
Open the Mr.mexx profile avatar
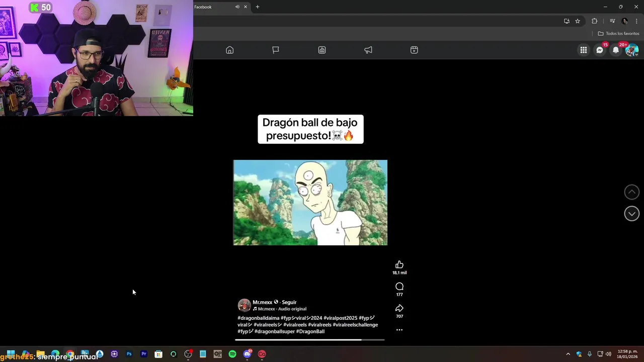(x=244, y=305)
